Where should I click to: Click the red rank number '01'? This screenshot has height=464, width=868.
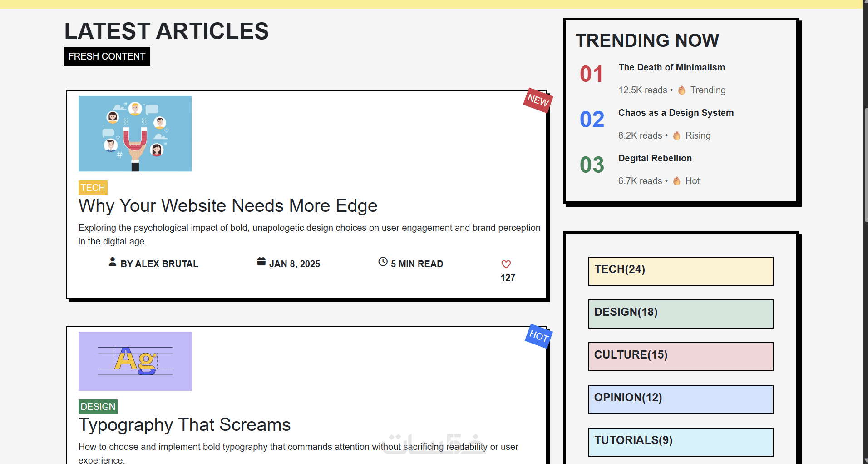591,74
